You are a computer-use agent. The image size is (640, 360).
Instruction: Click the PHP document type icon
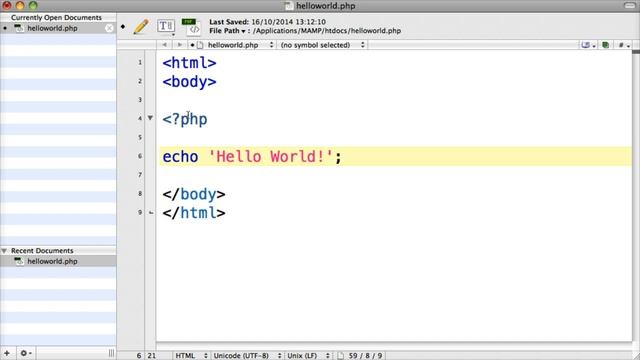(191, 26)
